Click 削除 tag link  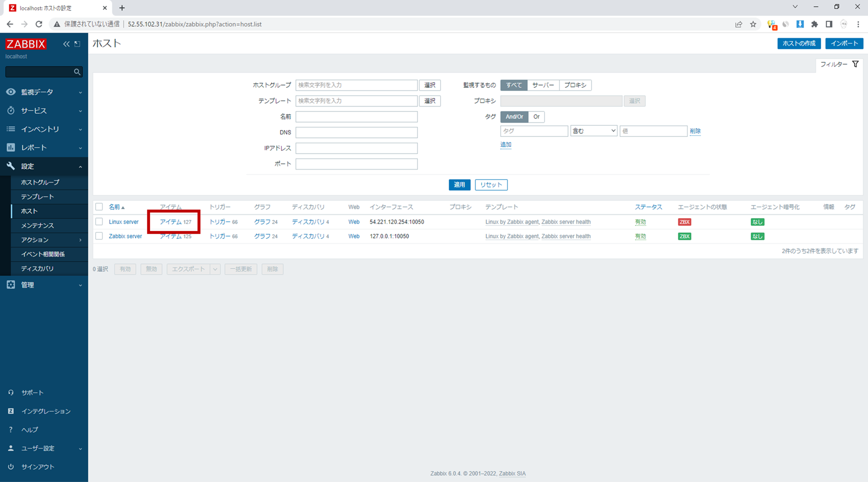tap(695, 131)
